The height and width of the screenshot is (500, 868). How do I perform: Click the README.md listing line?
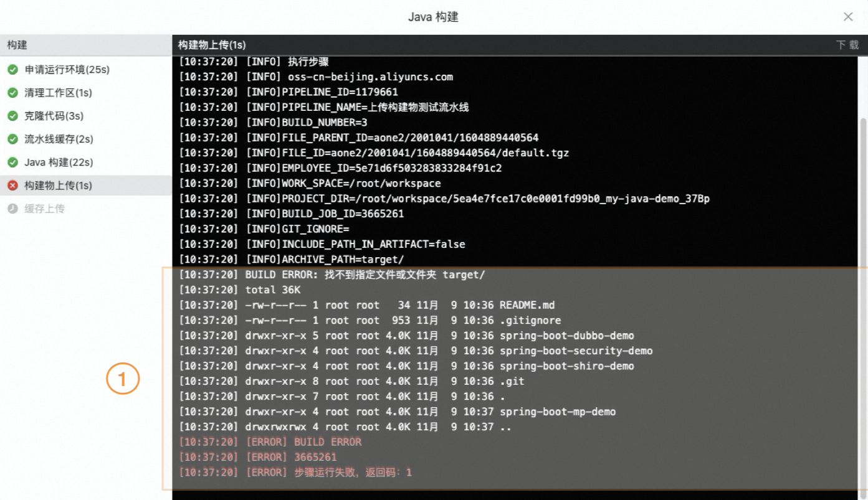367,305
